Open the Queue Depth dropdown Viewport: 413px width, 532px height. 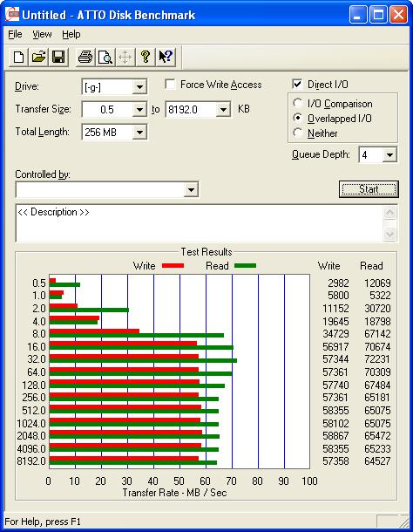pyautogui.click(x=389, y=155)
